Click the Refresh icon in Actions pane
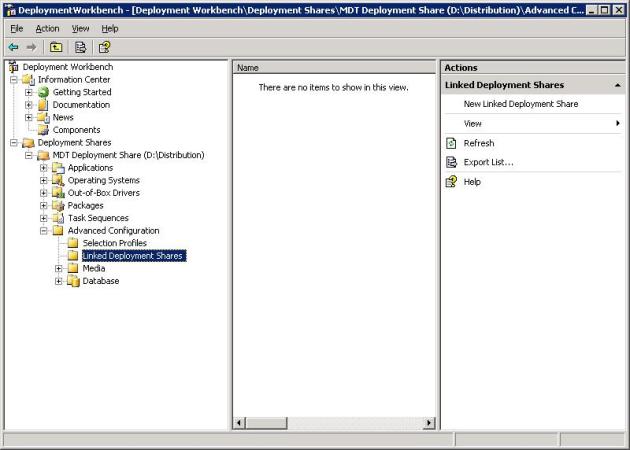This screenshot has width=630, height=450. [451, 143]
